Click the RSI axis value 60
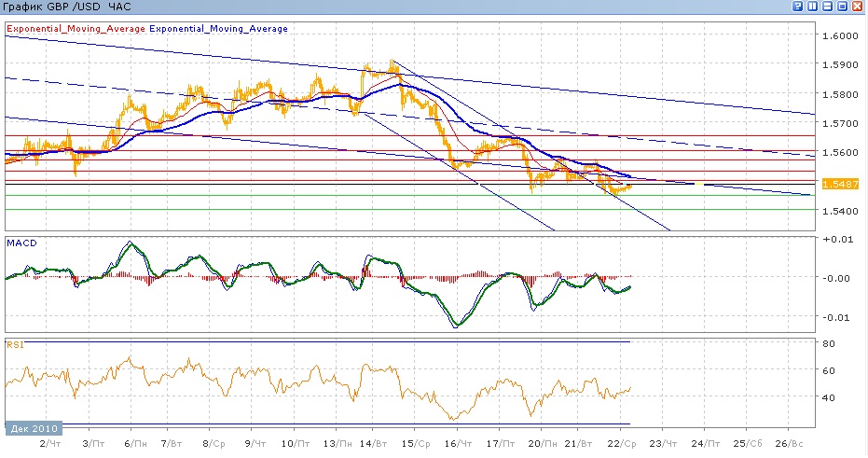 pyautogui.click(x=829, y=370)
